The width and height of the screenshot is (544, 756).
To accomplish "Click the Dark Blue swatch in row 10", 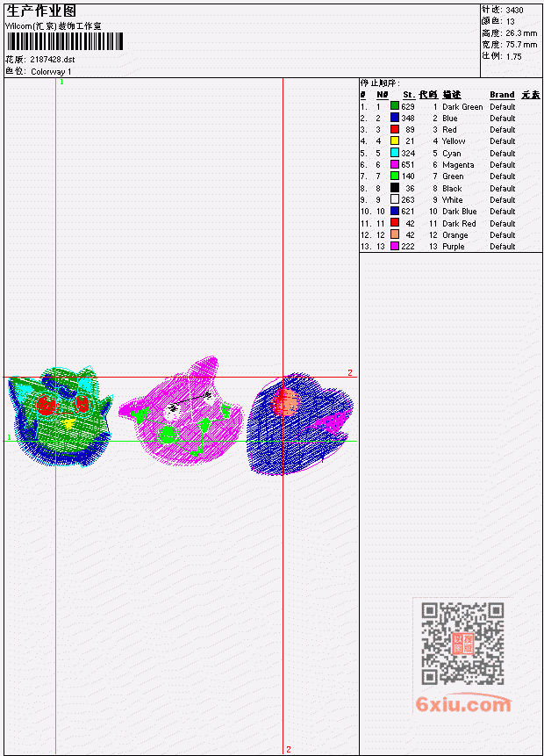I will point(395,212).
